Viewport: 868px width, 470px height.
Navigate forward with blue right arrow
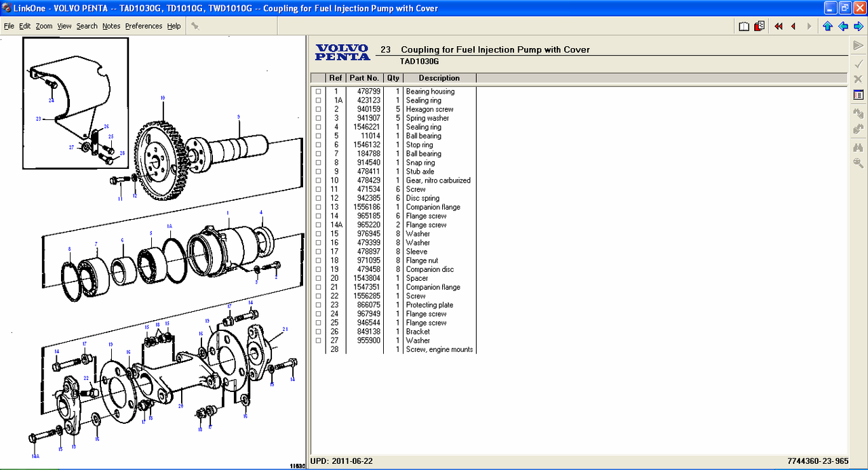[858, 26]
